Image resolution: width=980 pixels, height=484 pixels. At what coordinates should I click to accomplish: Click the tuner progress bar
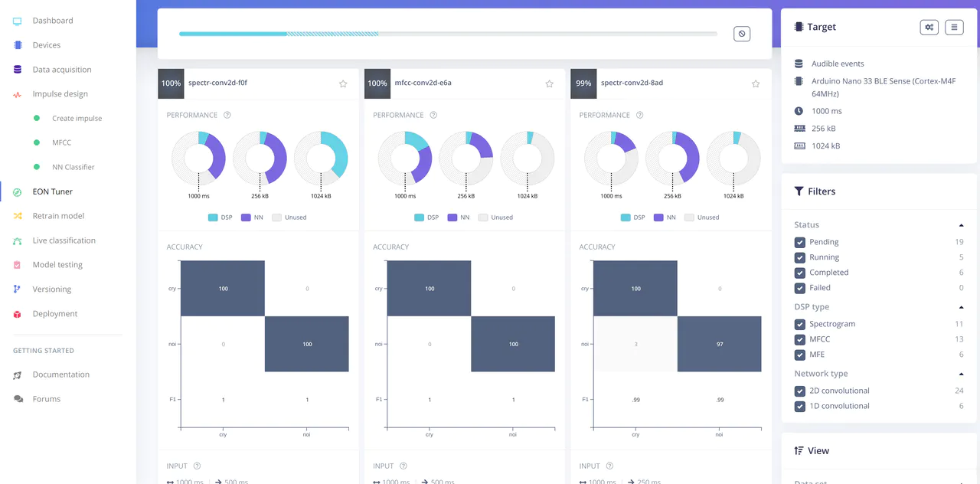448,34
